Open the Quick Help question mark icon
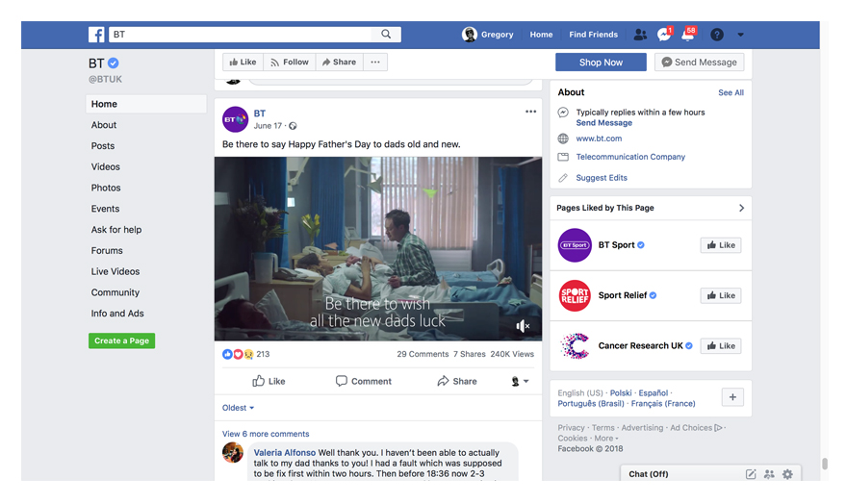Screen dimensions: 846x504 [716, 35]
